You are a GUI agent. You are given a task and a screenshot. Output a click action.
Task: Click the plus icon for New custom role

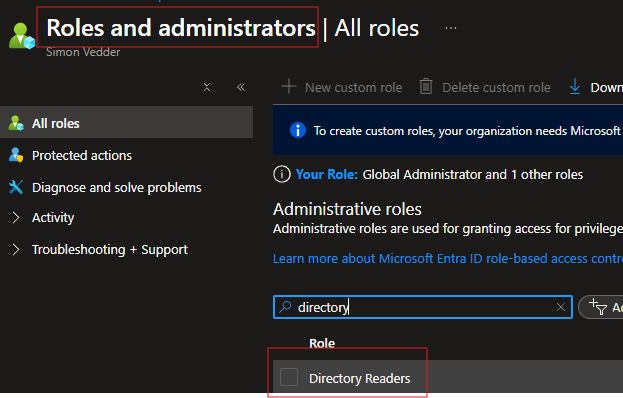click(x=289, y=87)
